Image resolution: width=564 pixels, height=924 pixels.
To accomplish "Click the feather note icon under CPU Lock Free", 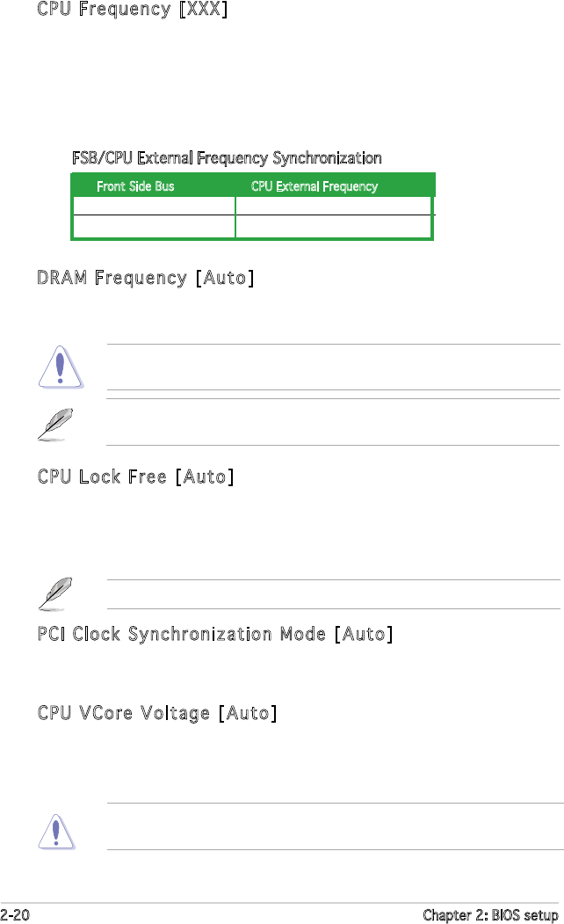I will pyautogui.click(x=58, y=594).
